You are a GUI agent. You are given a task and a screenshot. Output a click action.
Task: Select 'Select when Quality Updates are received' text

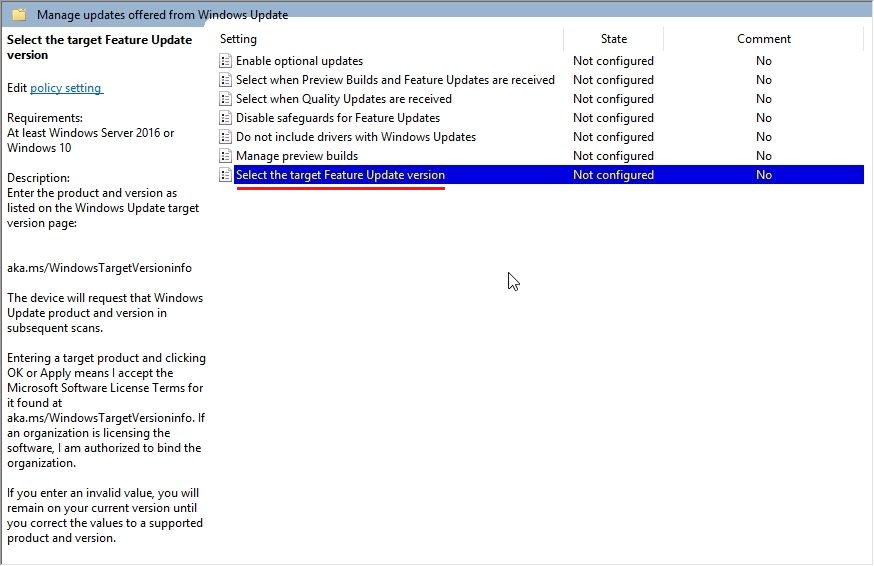point(343,99)
